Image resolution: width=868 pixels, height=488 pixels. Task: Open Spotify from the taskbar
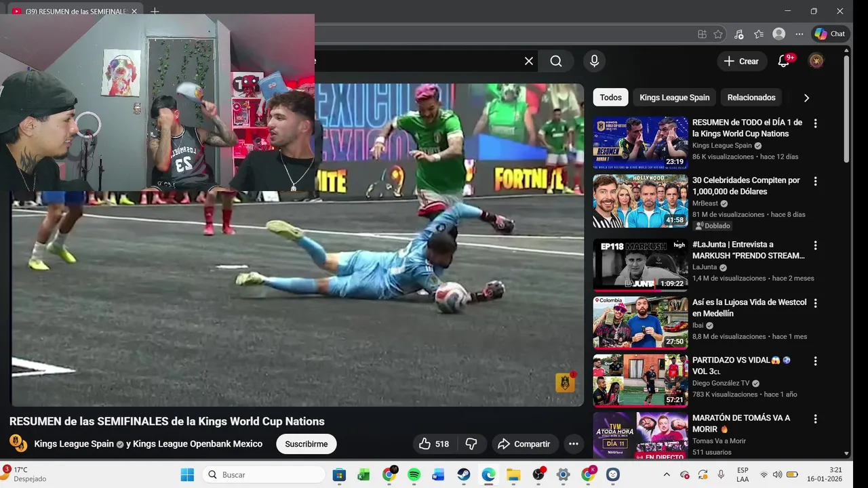pyautogui.click(x=414, y=474)
